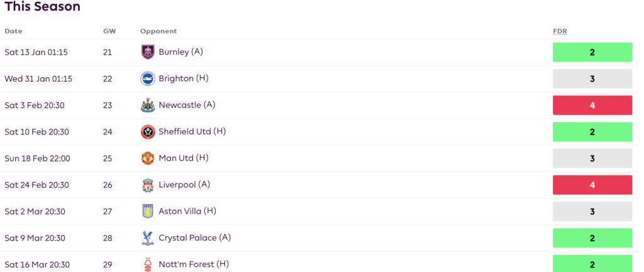Image resolution: width=644 pixels, height=272 pixels.
Task: Click the Date column header
Action: pos(13,31)
